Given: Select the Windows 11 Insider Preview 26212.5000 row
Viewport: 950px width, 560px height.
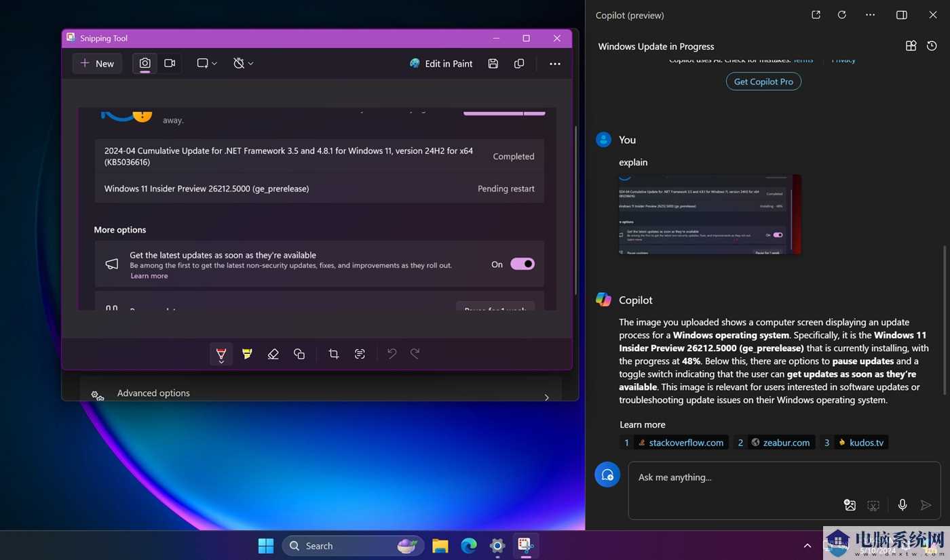Looking at the screenshot, I should 319,188.
